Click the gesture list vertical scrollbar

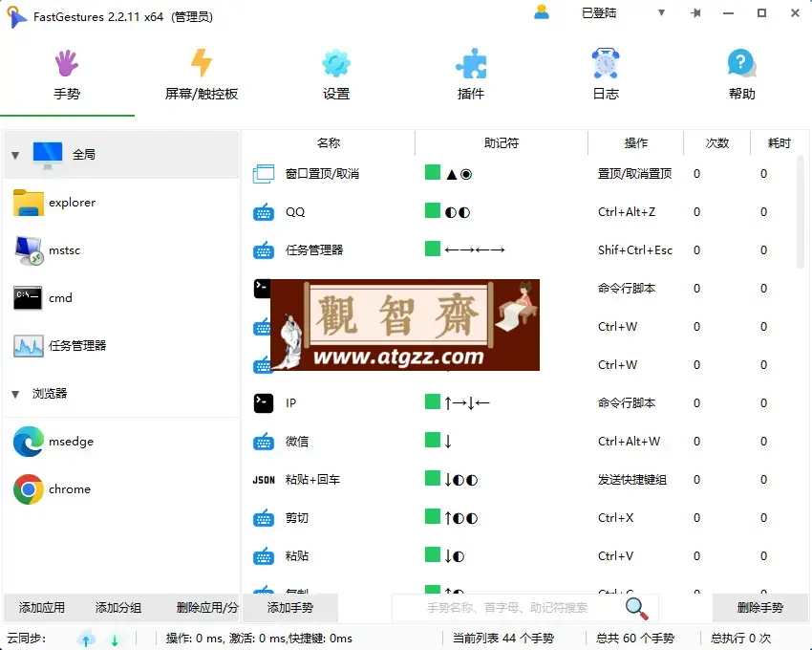tap(801, 212)
